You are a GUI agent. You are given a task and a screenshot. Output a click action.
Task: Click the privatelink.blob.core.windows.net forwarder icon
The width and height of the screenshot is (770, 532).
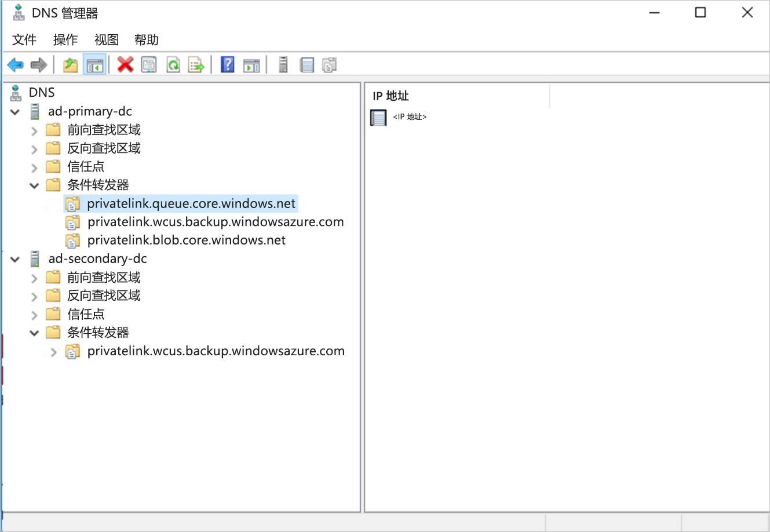point(73,241)
